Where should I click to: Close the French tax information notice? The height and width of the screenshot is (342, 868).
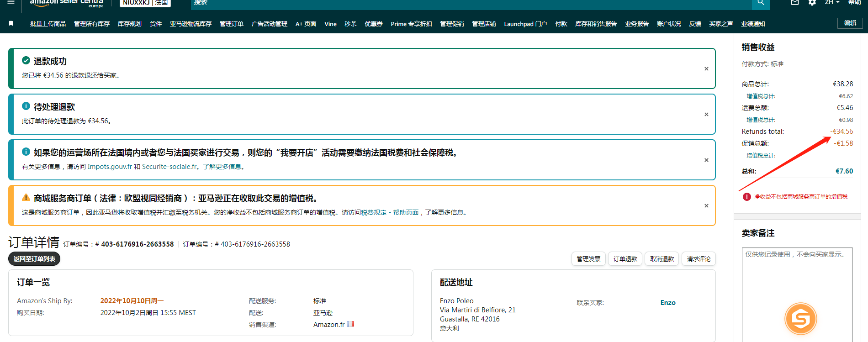706,160
